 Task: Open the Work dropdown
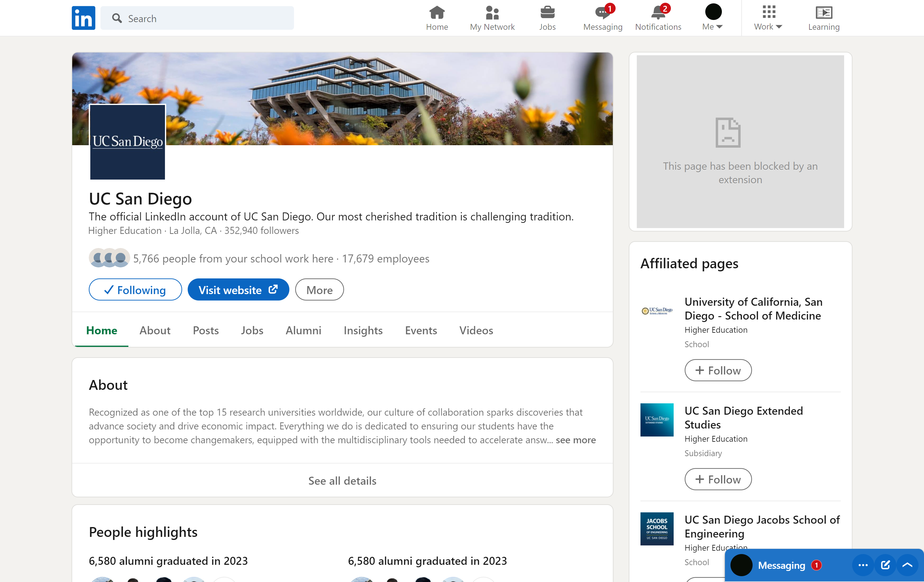(x=768, y=17)
